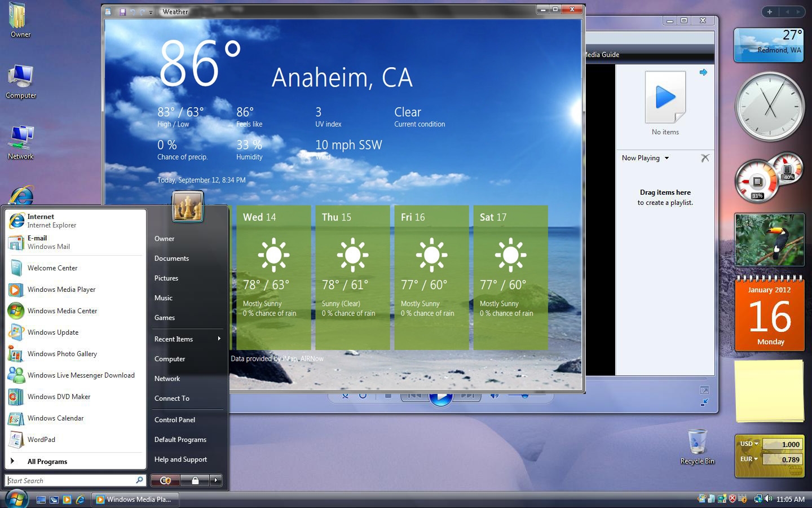Open the EUR currency dropdown
This screenshot has width=812, height=508.
click(749, 459)
